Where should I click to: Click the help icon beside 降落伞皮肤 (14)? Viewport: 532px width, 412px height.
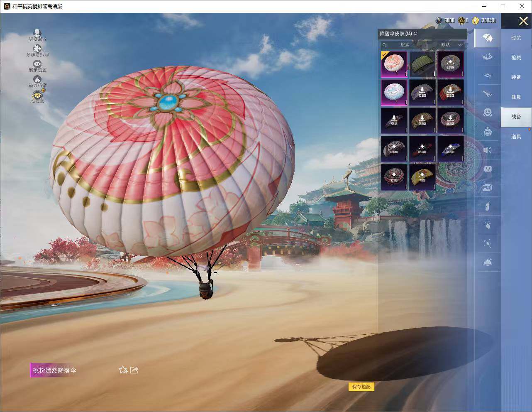(415, 34)
